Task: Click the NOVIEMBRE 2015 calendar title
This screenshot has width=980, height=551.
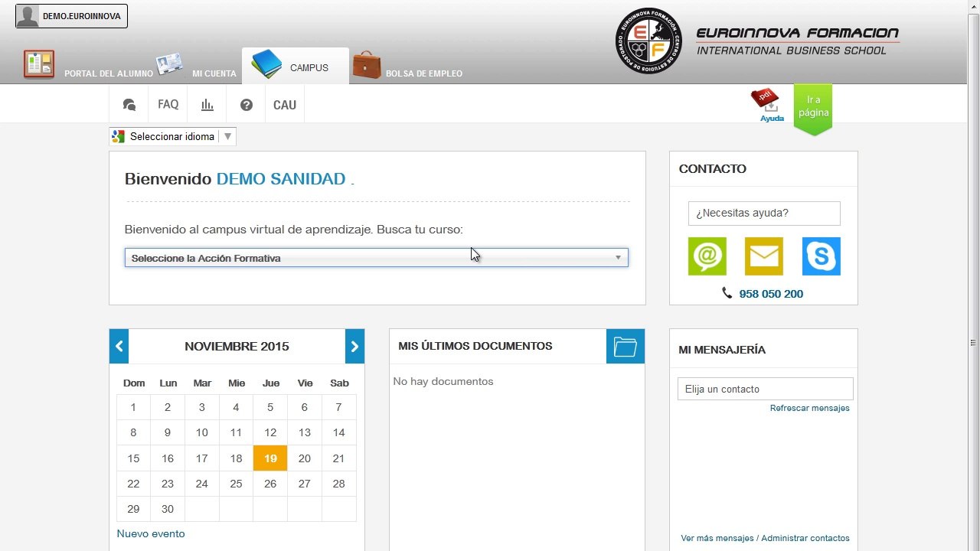Action: pyautogui.click(x=237, y=346)
